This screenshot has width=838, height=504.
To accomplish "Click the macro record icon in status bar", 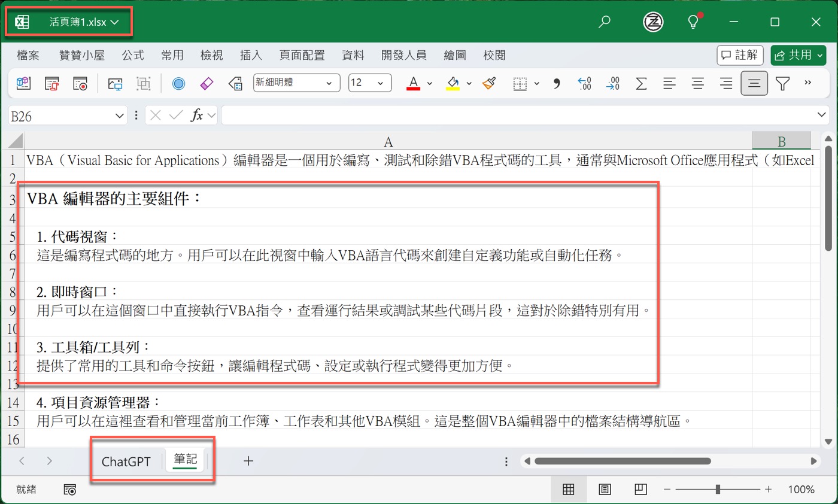I will click(x=70, y=490).
